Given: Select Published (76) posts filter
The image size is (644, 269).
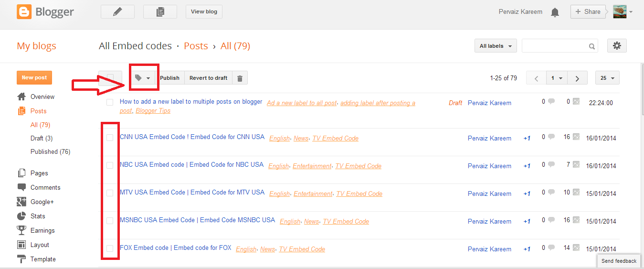Looking at the screenshot, I should (x=50, y=151).
